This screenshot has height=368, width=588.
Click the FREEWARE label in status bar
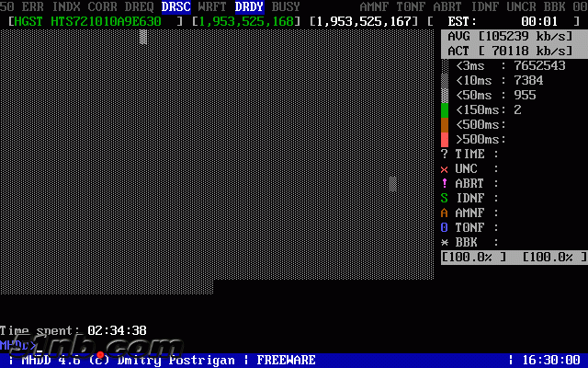(x=286, y=360)
